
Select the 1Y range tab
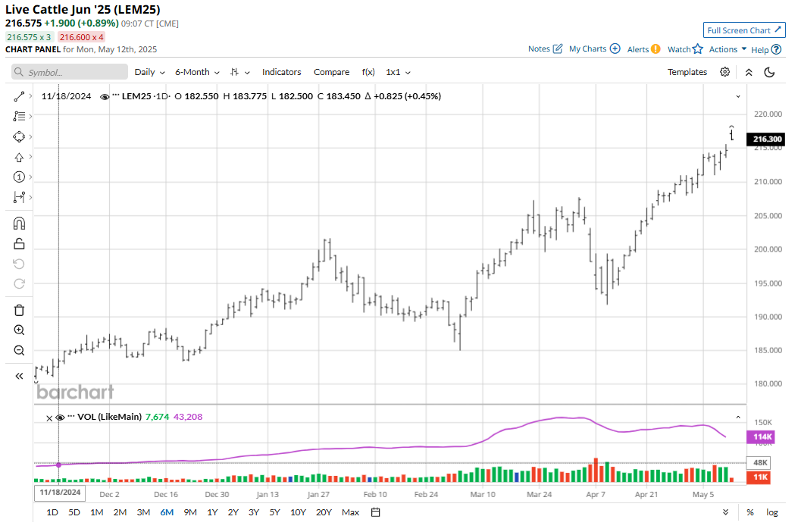pos(212,512)
